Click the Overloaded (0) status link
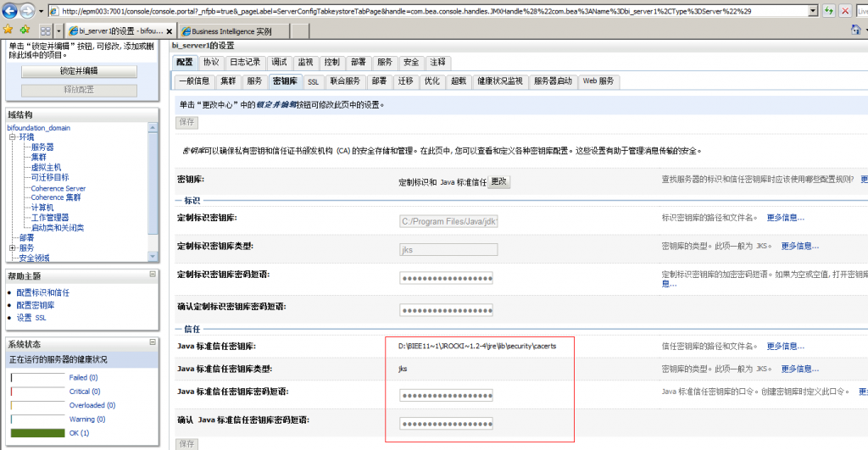 pyautogui.click(x=92, y=405)
